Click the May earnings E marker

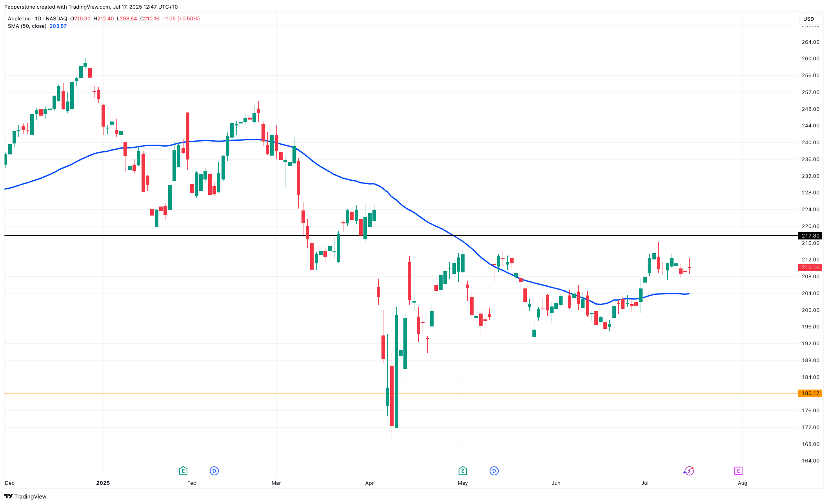tap(463, 471)
